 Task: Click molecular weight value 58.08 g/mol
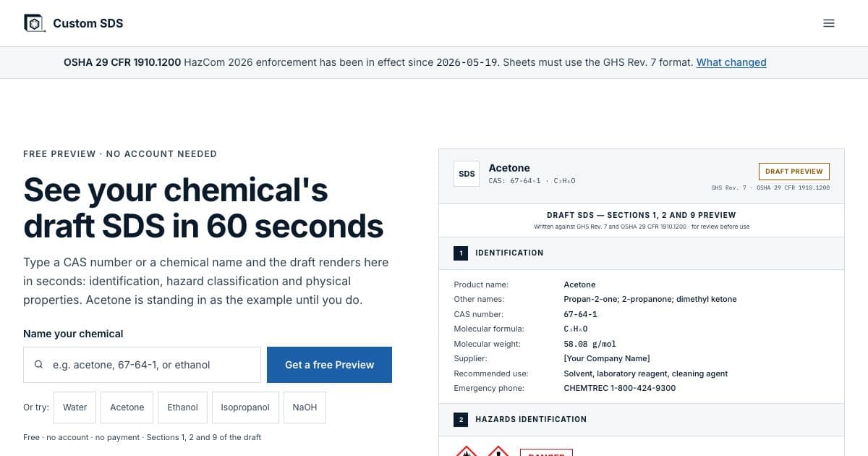point(590,344)
